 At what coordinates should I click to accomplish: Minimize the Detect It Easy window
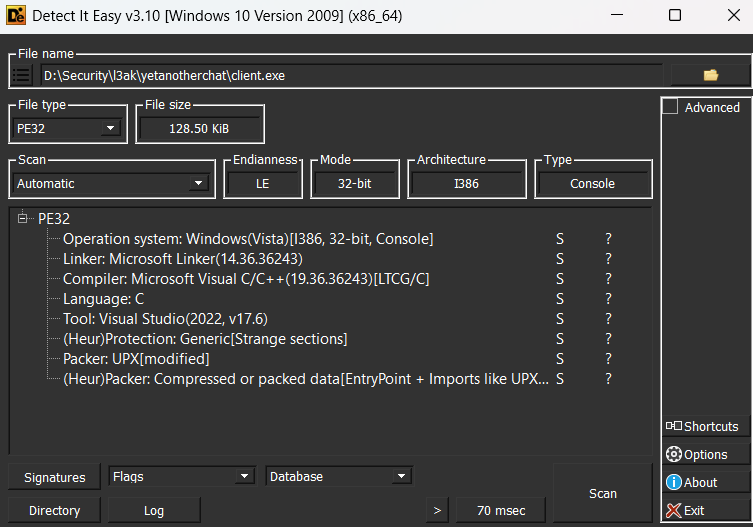(617, 15)
